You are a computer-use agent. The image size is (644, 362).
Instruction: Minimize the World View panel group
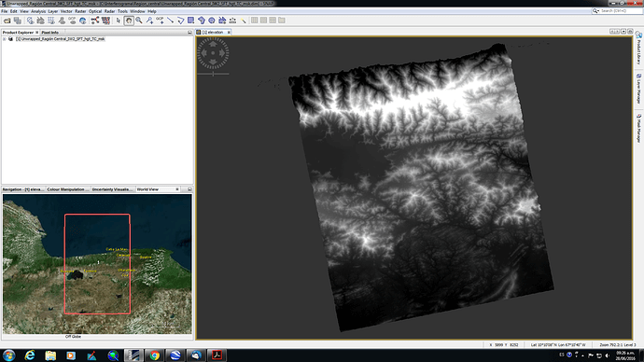[x=189, y=189]
